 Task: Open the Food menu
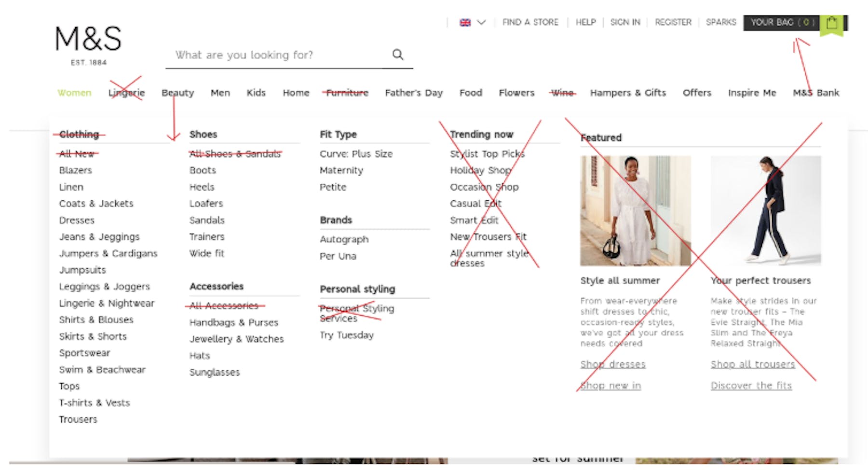point(471,93)
